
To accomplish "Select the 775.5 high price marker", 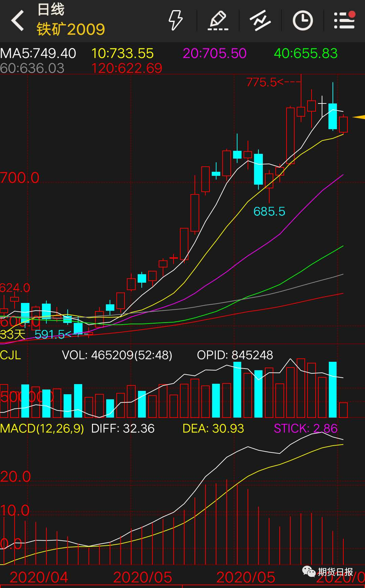I will 261,82.
